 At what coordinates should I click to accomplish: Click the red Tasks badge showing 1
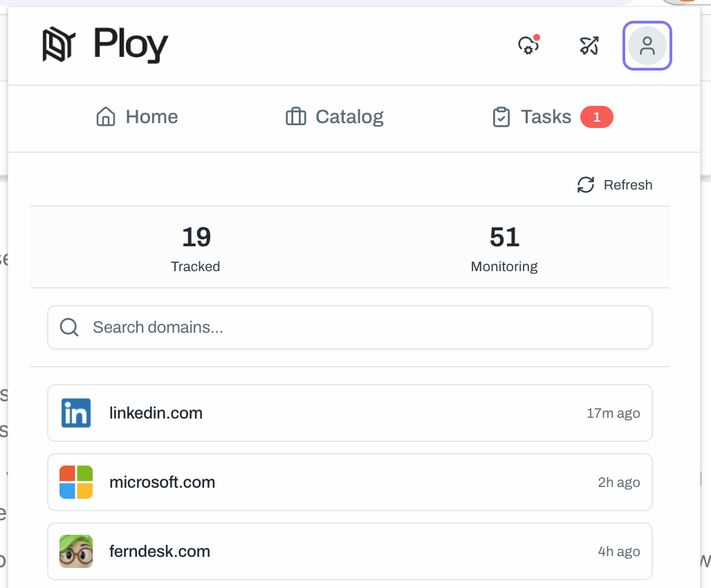point(596,117)
